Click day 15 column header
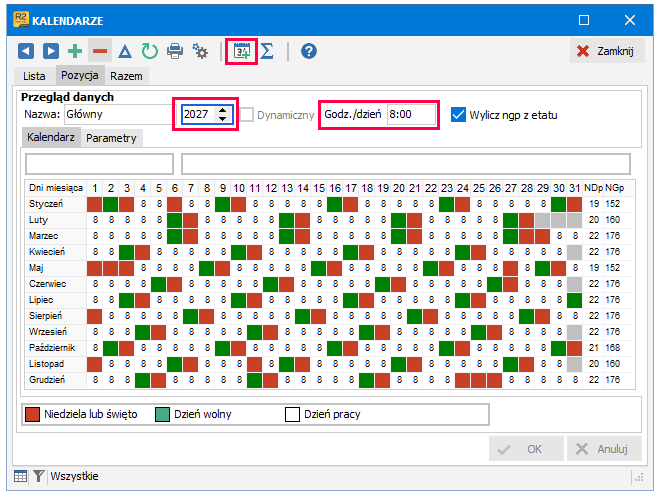667x503 pixels. [x=319, y=188]
